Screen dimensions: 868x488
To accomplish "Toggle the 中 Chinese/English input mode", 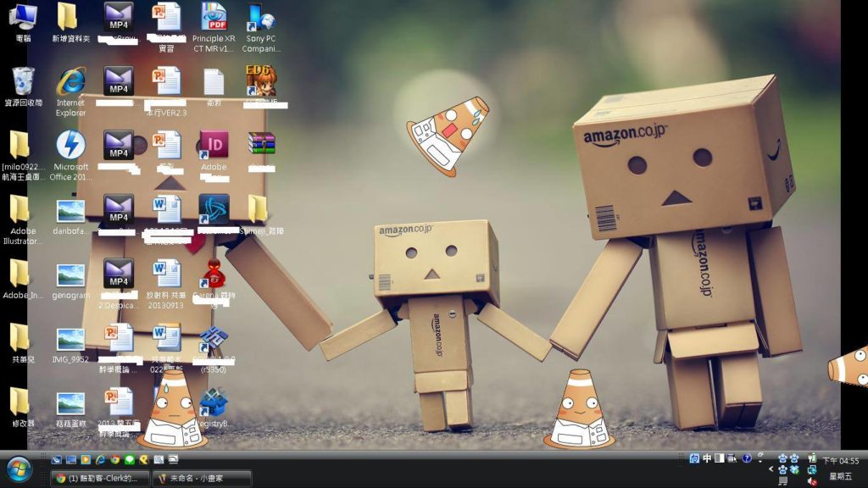I will pos(707,458).
